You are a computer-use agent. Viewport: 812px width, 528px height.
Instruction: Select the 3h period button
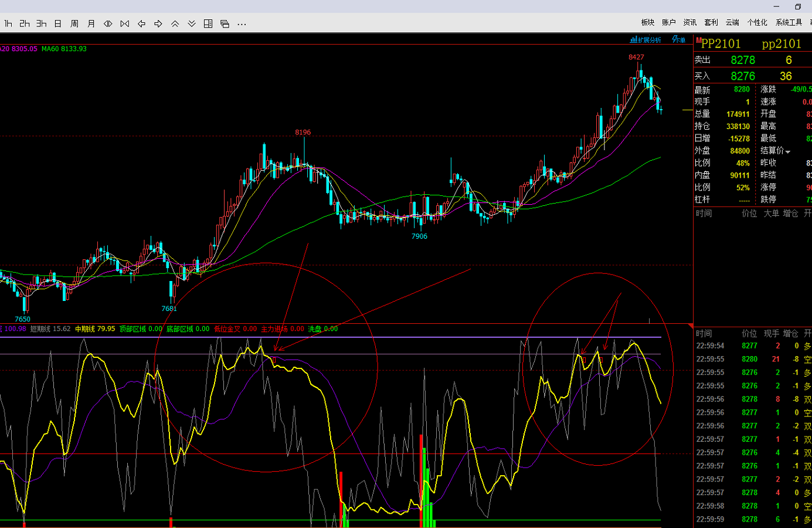(41, 23)
